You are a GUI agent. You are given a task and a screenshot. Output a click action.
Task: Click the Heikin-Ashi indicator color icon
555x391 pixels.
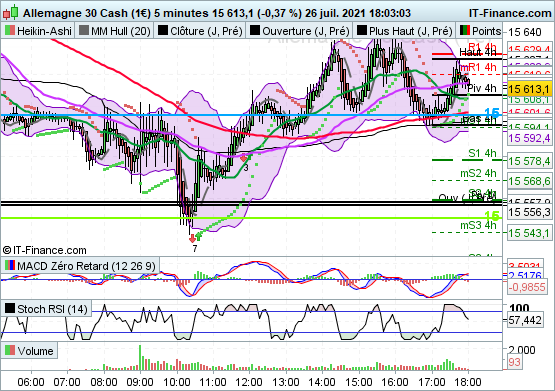(10, 30)
